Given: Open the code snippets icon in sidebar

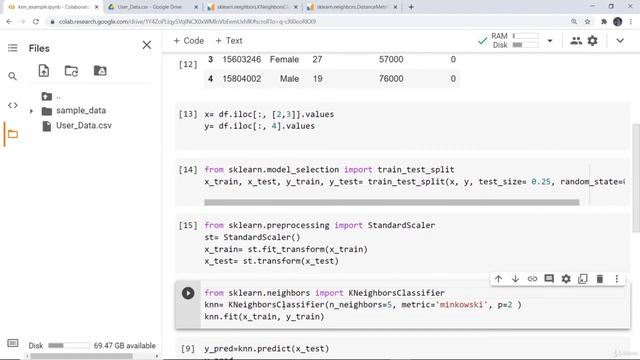Looking at the screenshot, I should pos(13,105).
